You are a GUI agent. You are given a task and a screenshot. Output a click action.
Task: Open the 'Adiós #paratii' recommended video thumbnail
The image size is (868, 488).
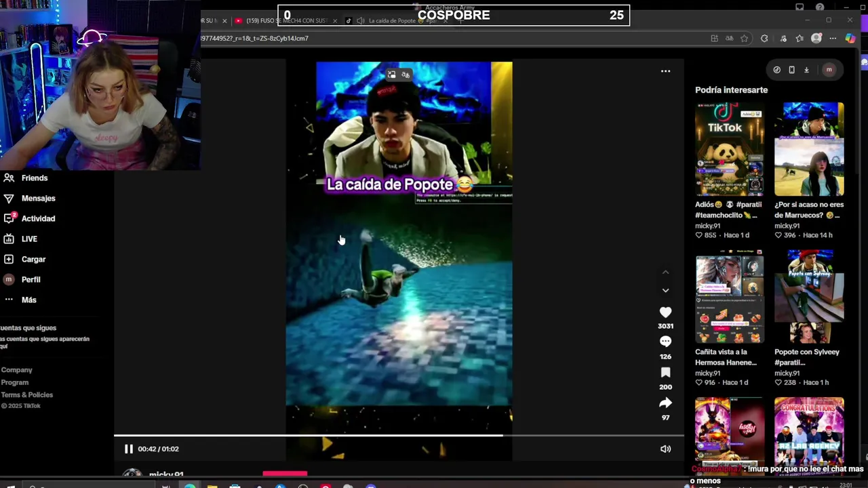pyautogui.click(x=730, y=149)
